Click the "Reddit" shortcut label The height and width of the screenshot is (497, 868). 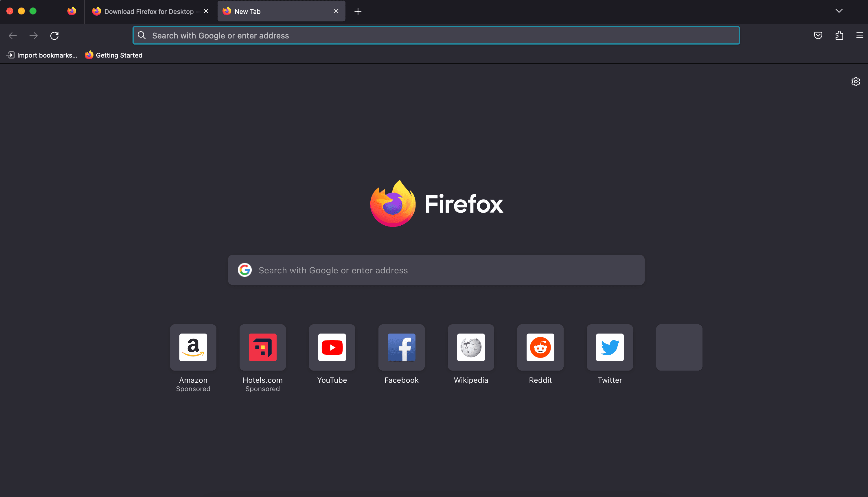click(540, 380)
